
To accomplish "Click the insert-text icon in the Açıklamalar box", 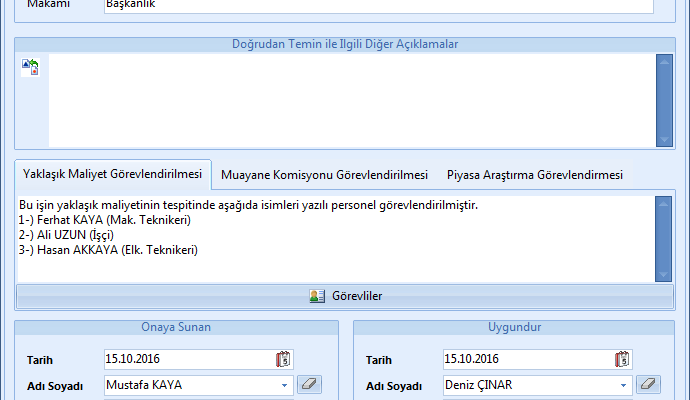I will (29, 67).
